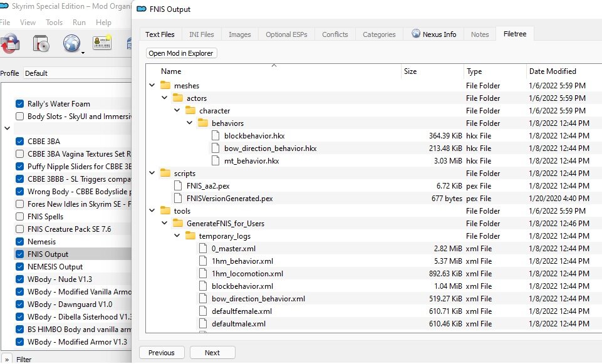The height and width of the screenshot is (364, 602).
Task: Collapse the character folder tree node
Action: 177,110
